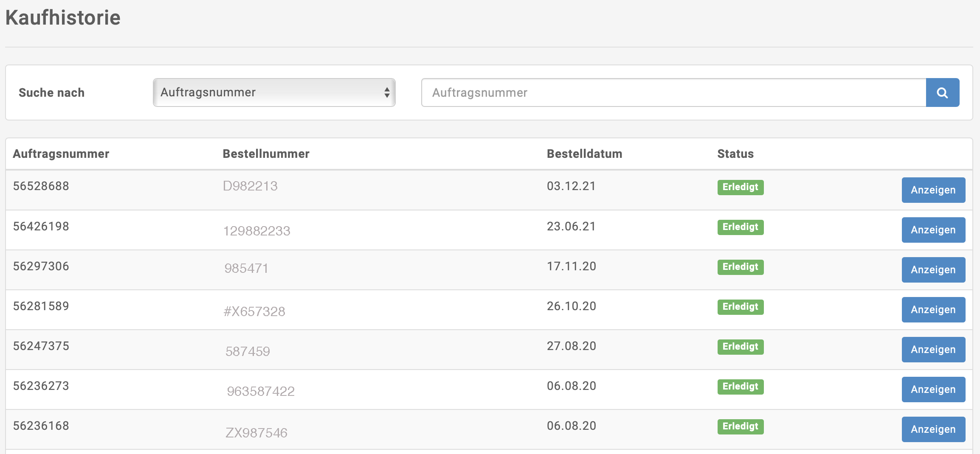The width and height of the screenshot is (980, 454).
Task: Click the Bestelldatum column header
Action: click(584, 154)
